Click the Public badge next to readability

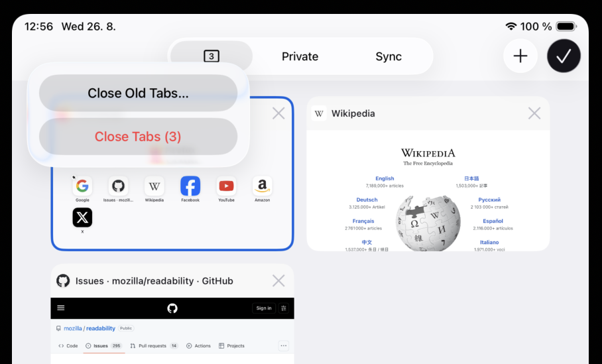coord(126,328)
